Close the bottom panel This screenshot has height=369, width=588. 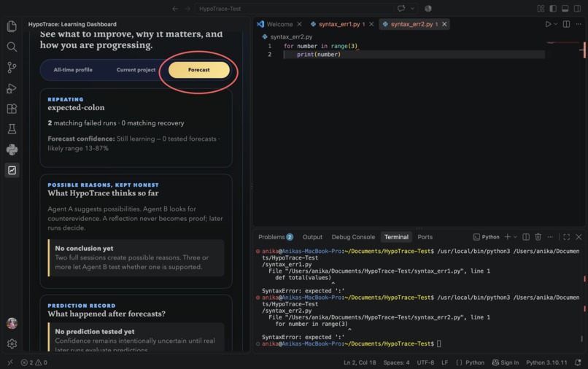579,237
